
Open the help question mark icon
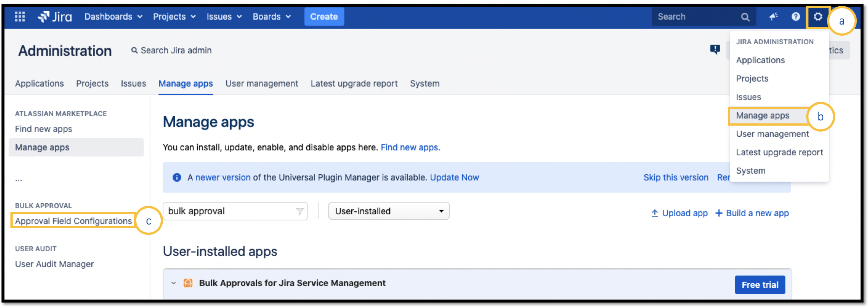(795, 17)
